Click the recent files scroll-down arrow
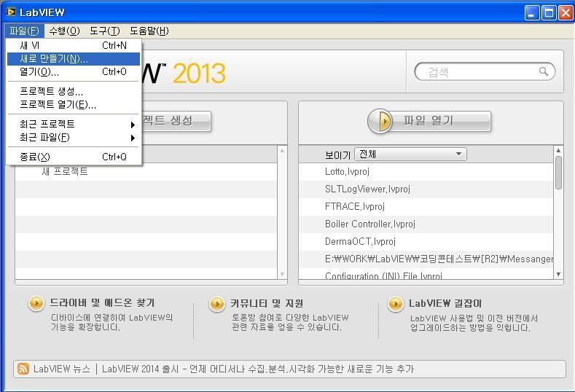 [558, 274]
